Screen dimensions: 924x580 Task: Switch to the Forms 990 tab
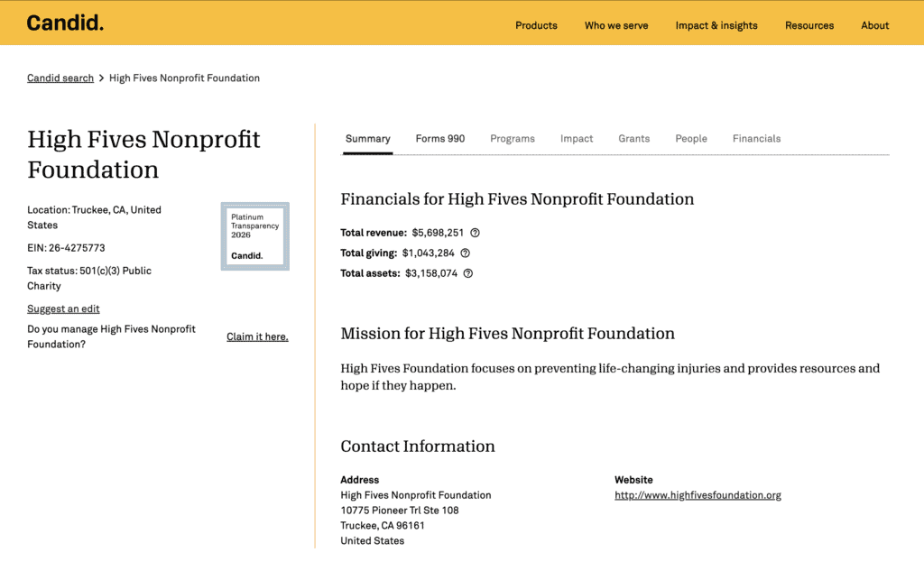pos(440,139)
